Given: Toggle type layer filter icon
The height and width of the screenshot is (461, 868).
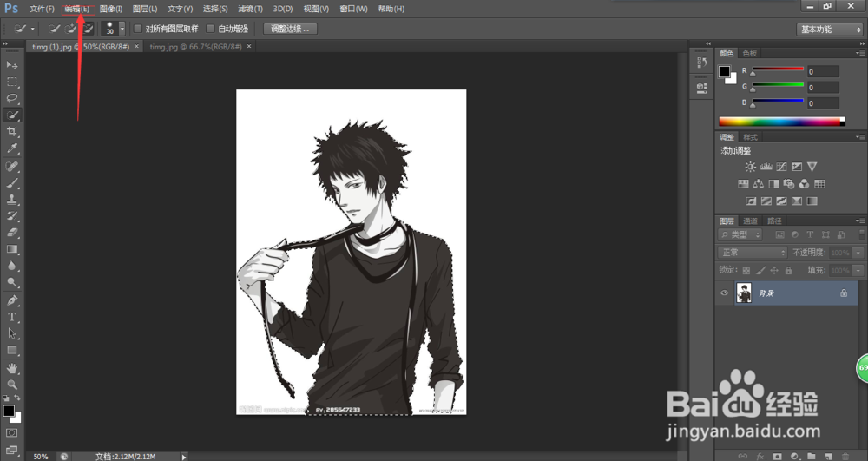Looking at the screenshot, I should pos(810,234).
